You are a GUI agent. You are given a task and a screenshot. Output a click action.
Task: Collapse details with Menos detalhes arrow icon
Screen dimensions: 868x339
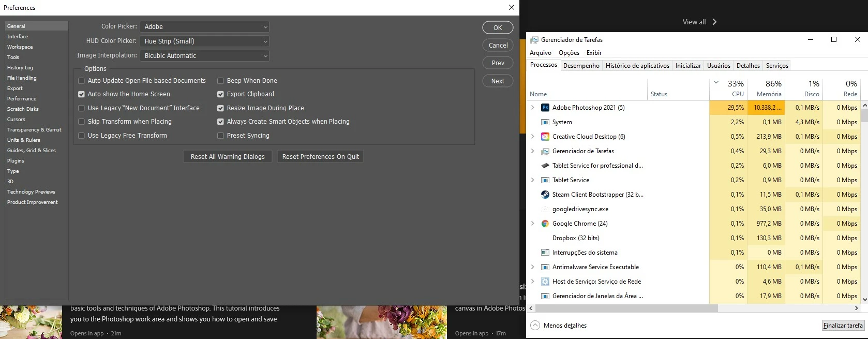535,326
